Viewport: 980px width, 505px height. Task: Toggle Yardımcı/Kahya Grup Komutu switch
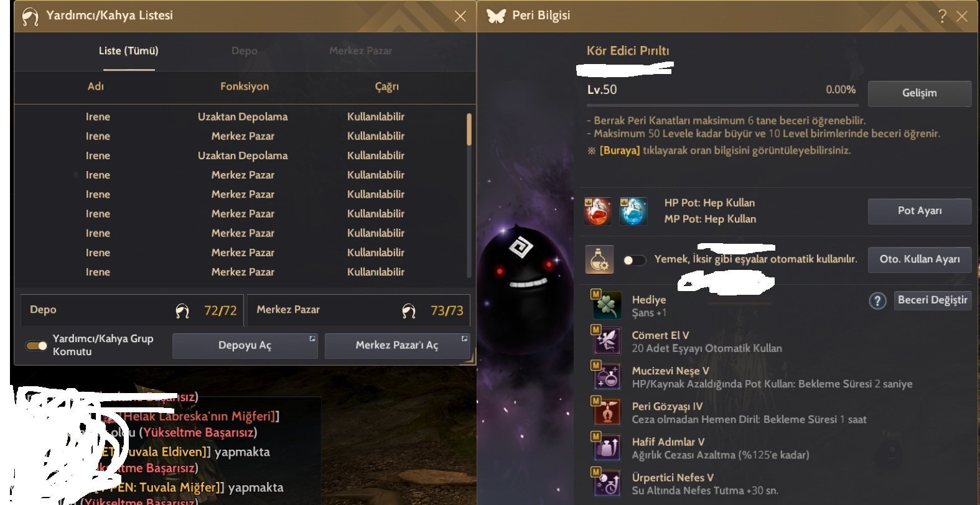click(36, 345)
